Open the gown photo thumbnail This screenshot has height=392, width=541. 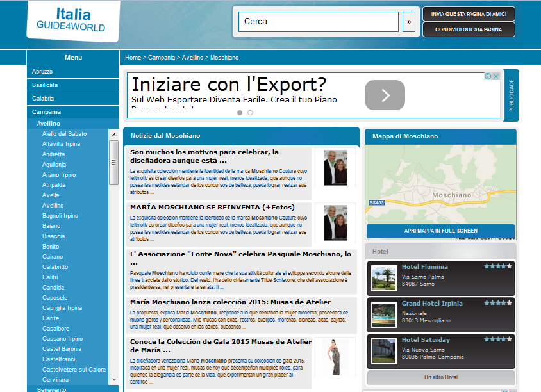point(335,357)
